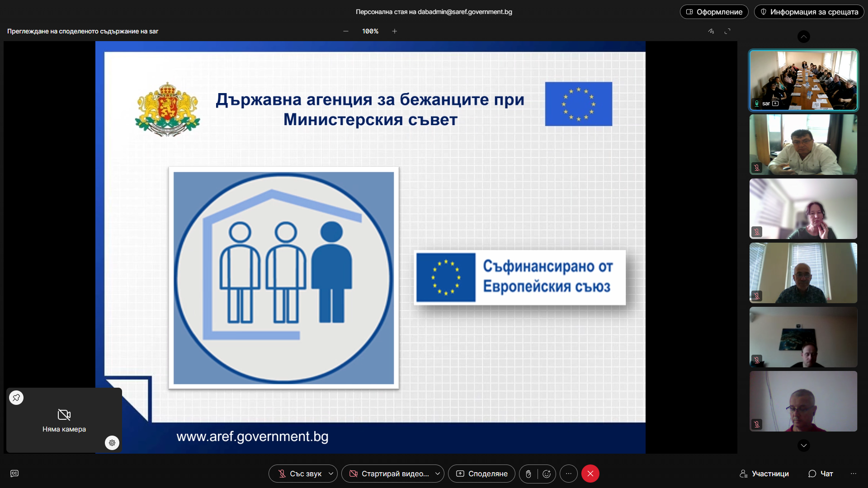
Task: Click the 100% zoom level indicator
Action: (x=370, y=31)
